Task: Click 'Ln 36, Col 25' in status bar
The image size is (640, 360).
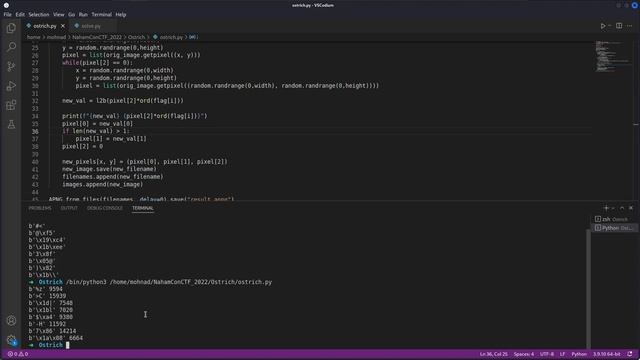Action: tap(493, 354)
